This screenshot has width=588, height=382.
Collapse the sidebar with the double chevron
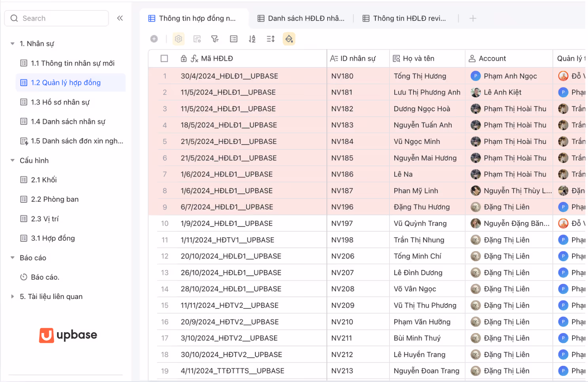click(120, 18)
